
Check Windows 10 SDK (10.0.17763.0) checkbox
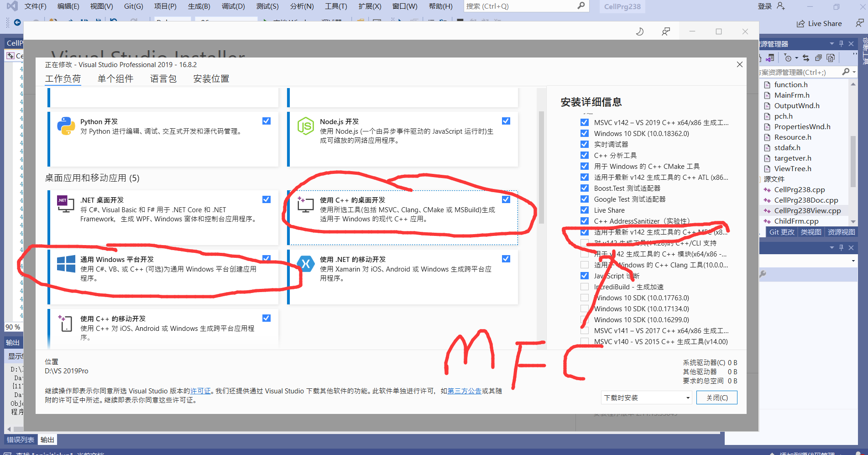(x=584, y=298)
